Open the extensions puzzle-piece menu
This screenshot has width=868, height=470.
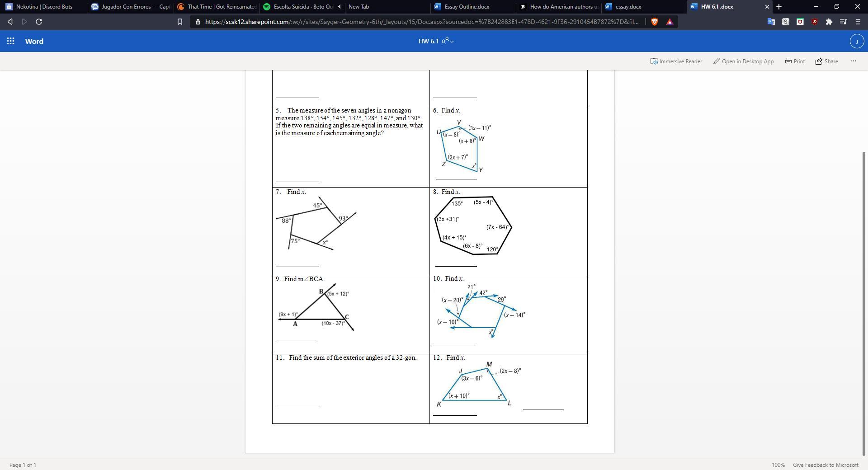829,22
